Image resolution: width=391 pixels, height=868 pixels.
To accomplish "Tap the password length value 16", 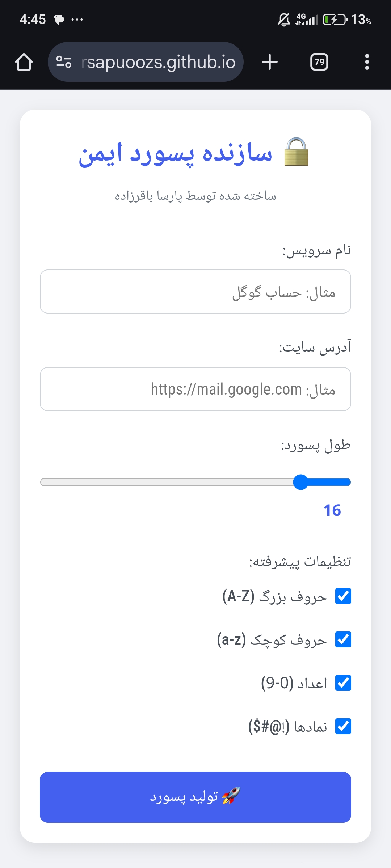I will coord(332,510).
